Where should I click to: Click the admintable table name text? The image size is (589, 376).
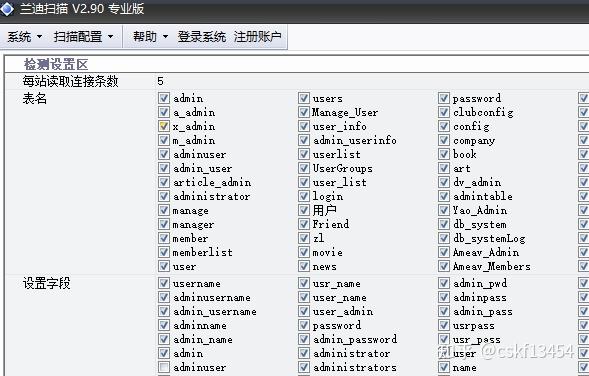[x=483, y=196]
